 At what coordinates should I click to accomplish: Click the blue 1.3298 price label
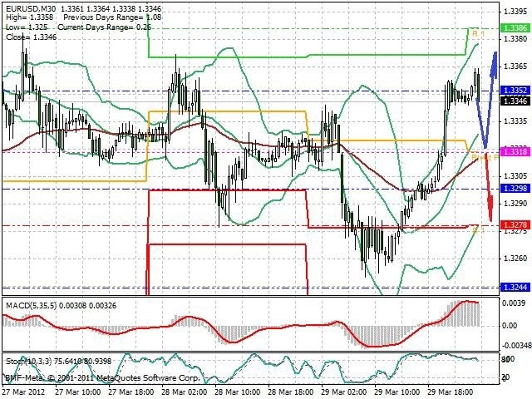[x=515, y=189]
